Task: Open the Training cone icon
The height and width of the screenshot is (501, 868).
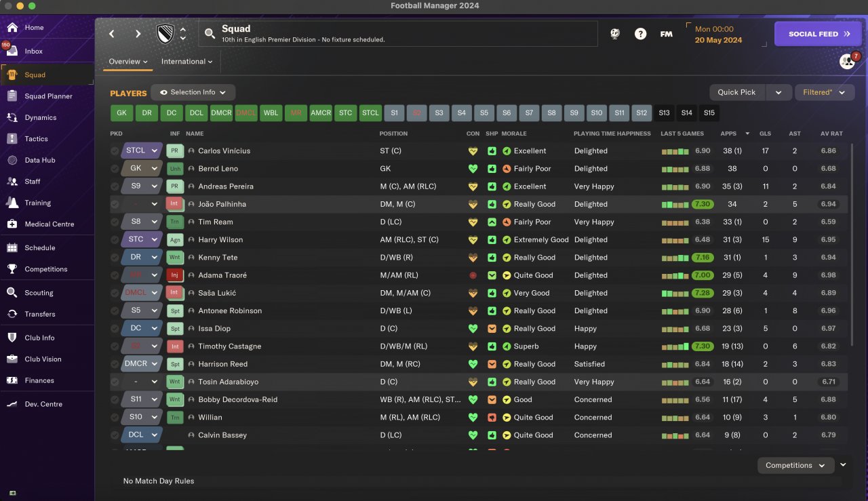Action: [x=12, y=203]
